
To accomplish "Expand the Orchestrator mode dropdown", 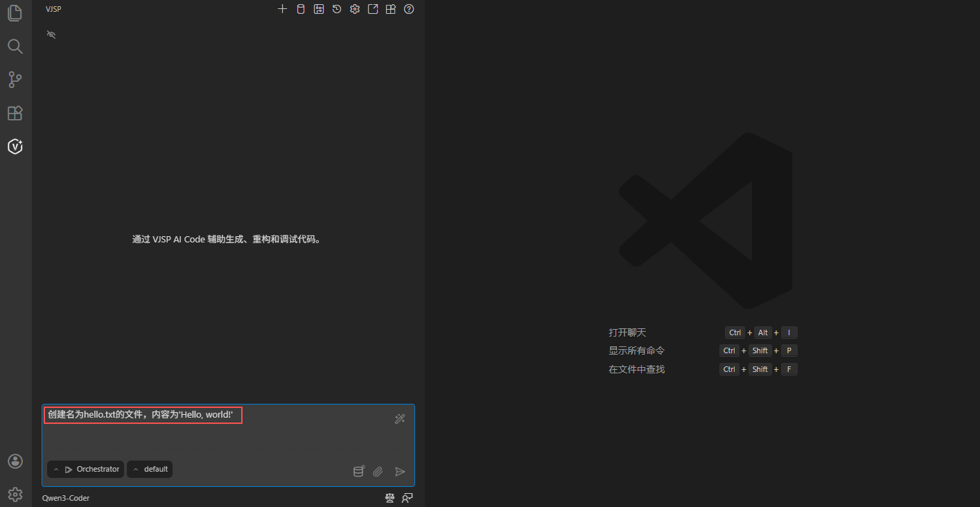I will 86,469.
